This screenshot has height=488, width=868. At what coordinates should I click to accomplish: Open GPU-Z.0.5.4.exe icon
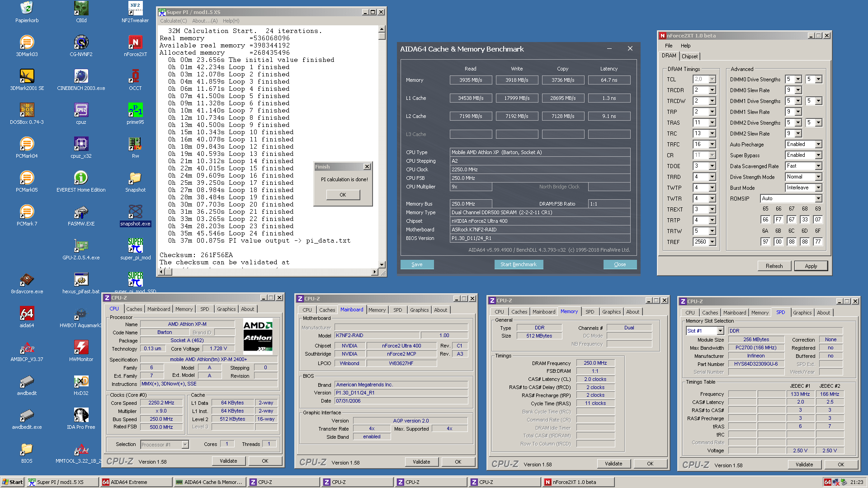point(81,249)
